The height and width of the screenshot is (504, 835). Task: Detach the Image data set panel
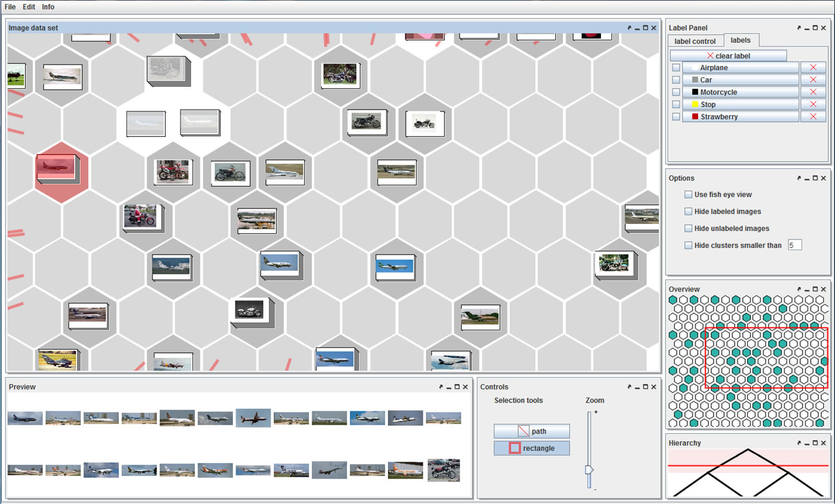[630, 28]
